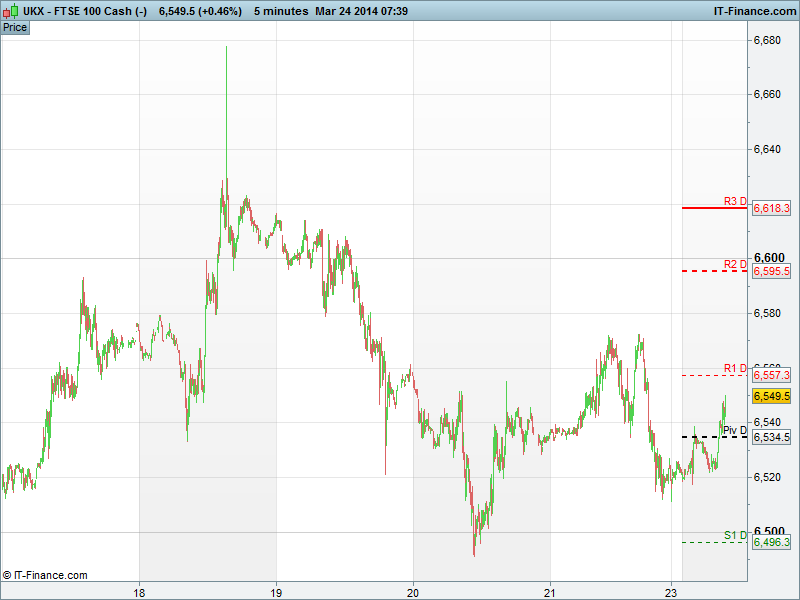The image size is (800, 600).
Task: Click date 21 on the time axis
Action: (550, 591)
